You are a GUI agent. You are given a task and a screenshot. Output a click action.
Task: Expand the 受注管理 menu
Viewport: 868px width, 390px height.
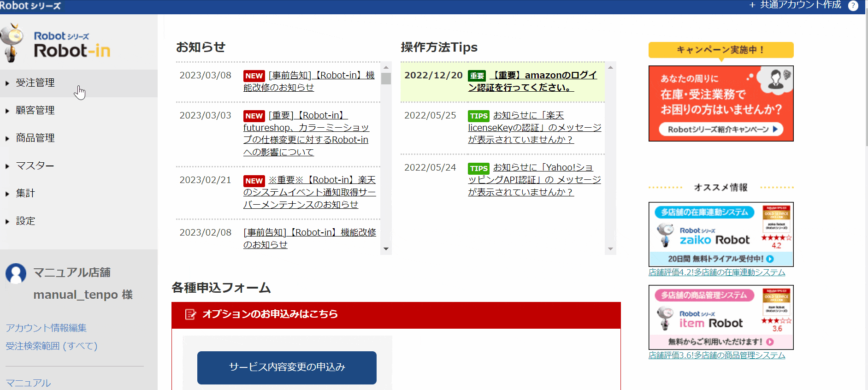point(78,83)
